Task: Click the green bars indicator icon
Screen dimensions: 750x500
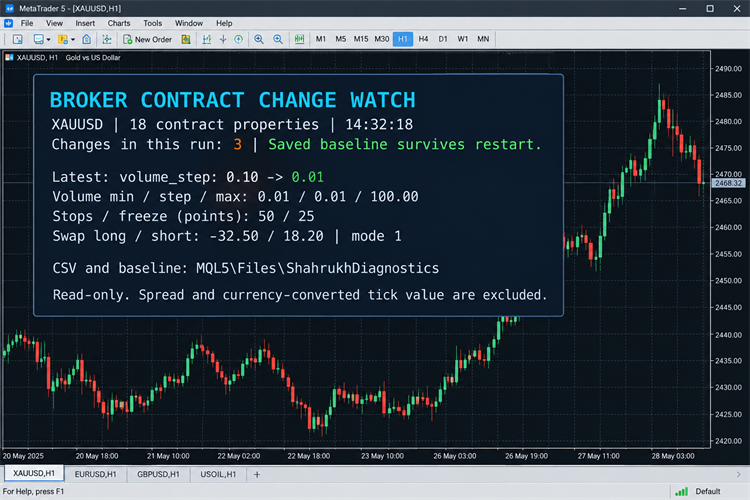Action: click(299, 39)
